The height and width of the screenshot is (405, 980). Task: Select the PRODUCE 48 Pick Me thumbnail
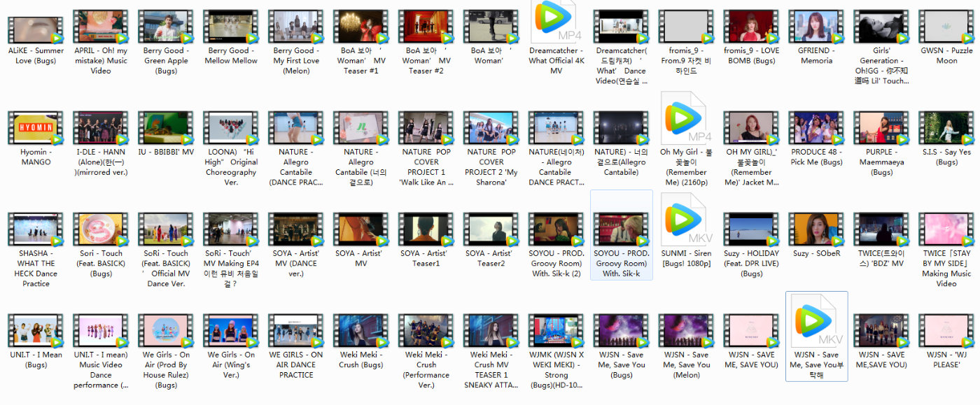click(817, 128)
